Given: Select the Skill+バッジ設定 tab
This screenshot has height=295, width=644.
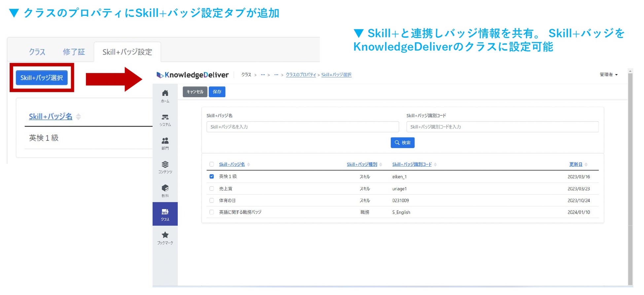Looking at the screenshot, I should pos(127,52).
